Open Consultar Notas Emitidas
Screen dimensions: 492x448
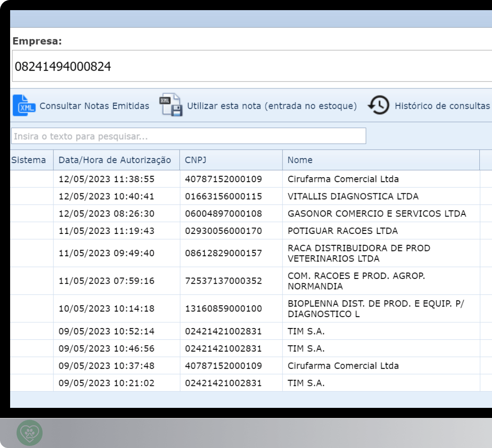94,106
